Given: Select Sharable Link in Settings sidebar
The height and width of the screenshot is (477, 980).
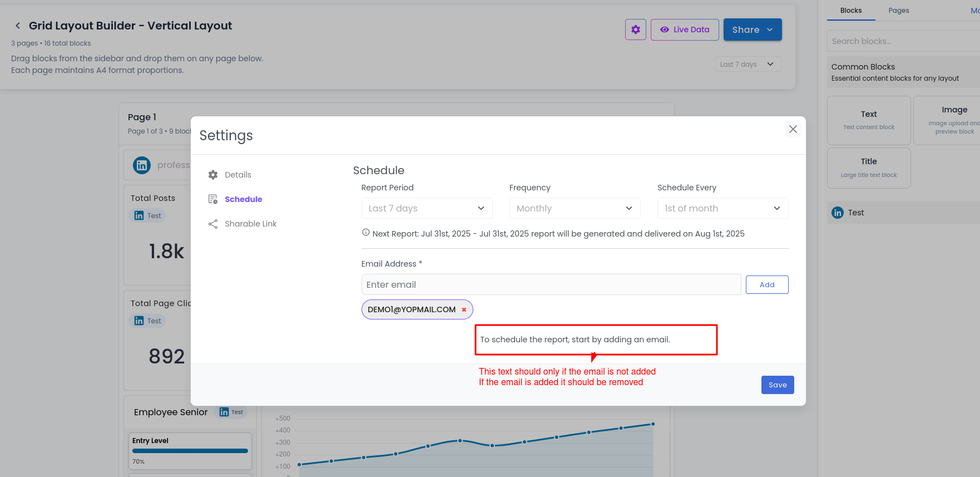Looking at the screenshot, I should 251,224.
